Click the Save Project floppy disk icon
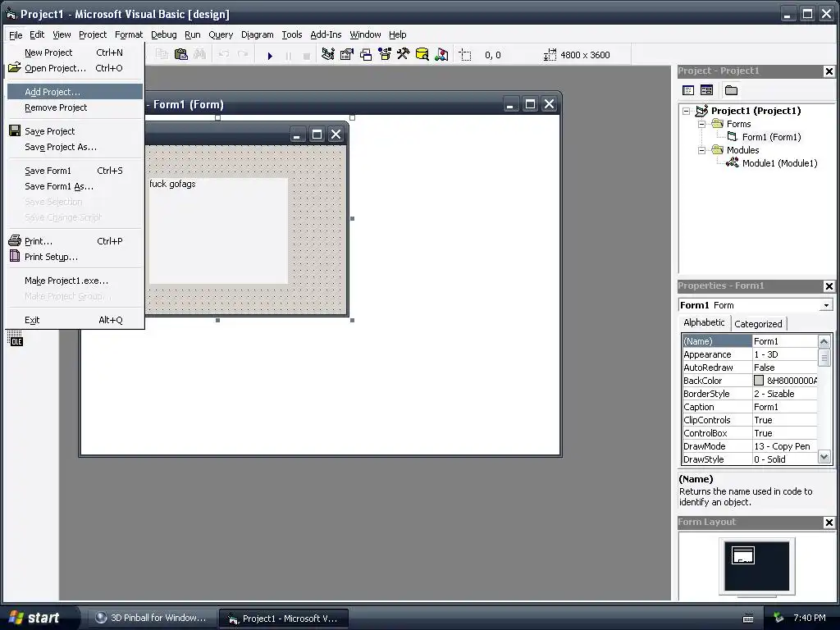 point(15,130)
